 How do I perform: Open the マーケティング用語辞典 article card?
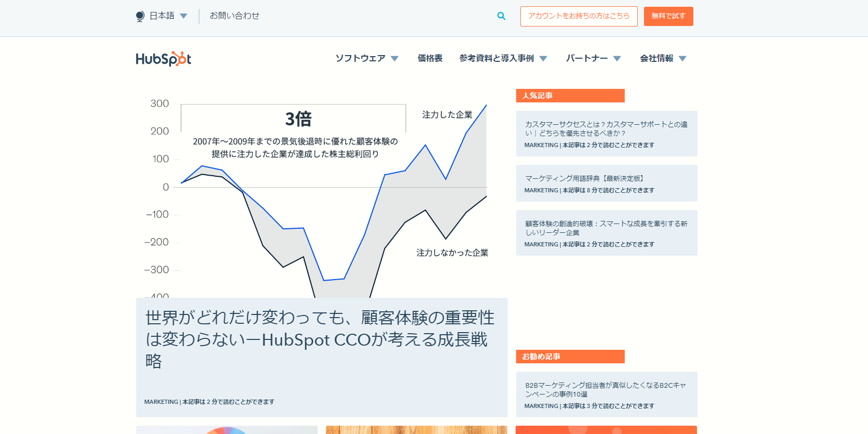(607, 183)
